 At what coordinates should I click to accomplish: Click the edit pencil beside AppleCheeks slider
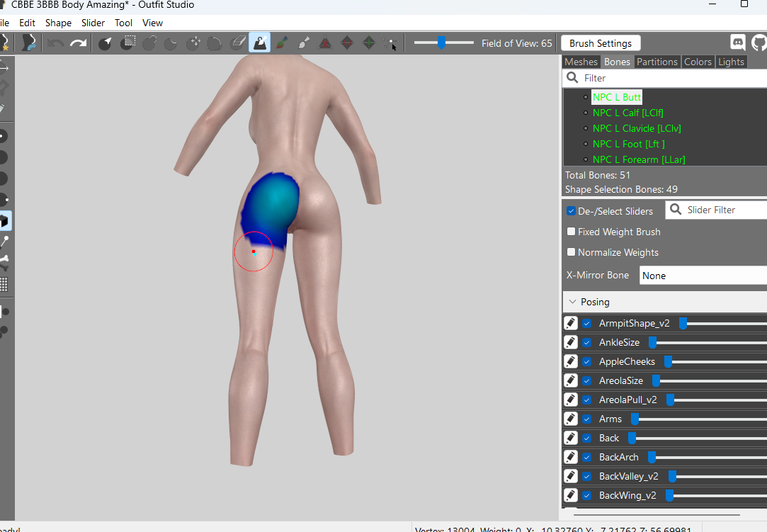pos(570,361)
